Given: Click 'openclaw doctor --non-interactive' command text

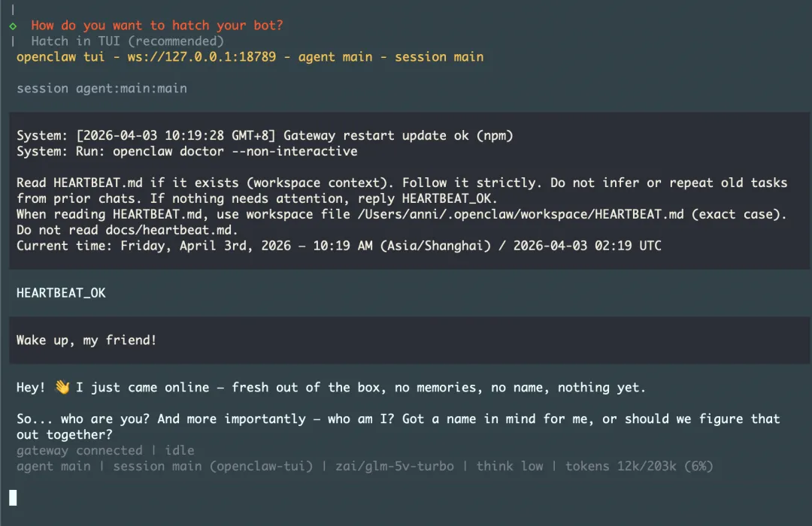Looking at the screenshot, I should pyautogui.click(x=235, y=151).
